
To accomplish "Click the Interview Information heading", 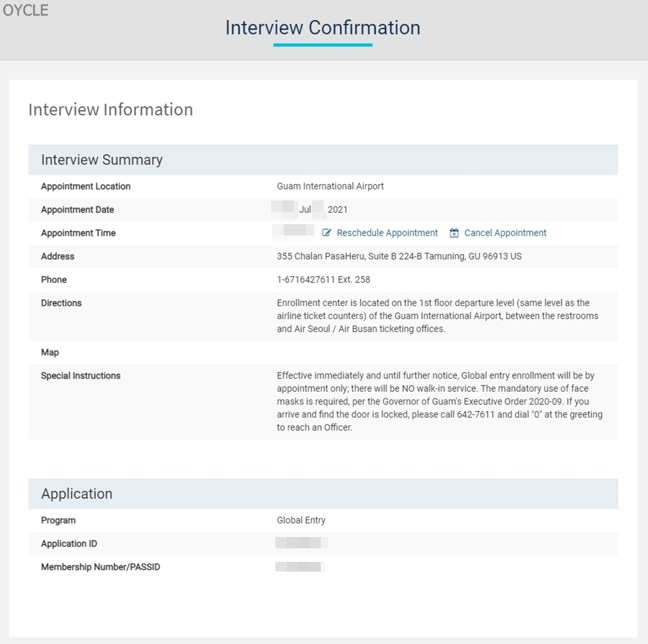I will pyautogui.click(x=111, y=110).
